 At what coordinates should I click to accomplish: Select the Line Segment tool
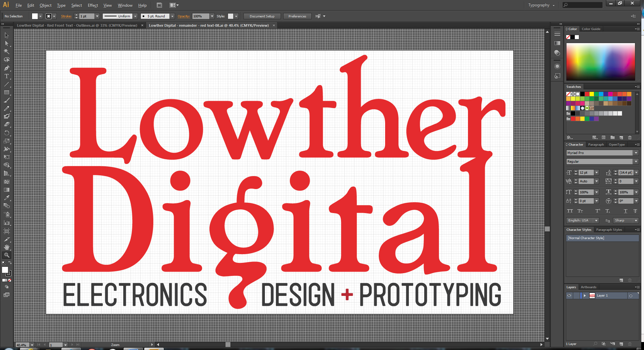tap(7, 84)
